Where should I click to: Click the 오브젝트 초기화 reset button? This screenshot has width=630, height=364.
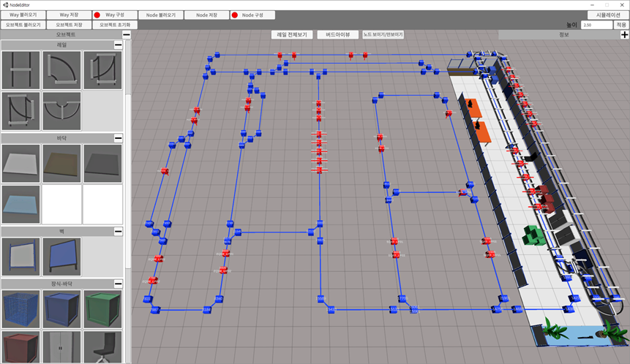tap(115, 25)
